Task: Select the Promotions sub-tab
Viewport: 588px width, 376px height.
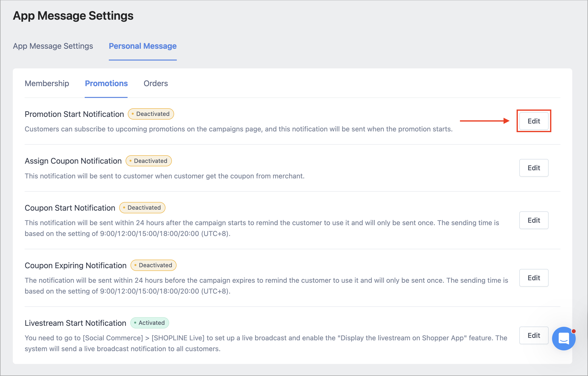Action: coord(106,83)
